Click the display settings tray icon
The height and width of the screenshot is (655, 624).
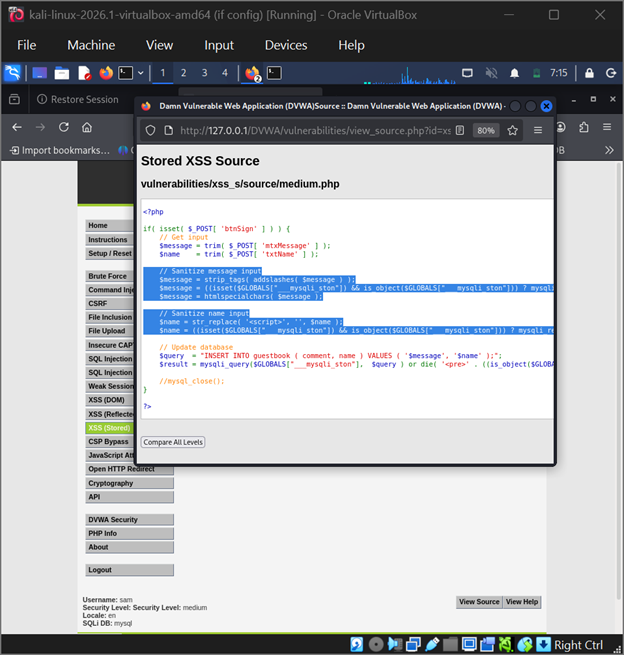[x=467, y=73]
